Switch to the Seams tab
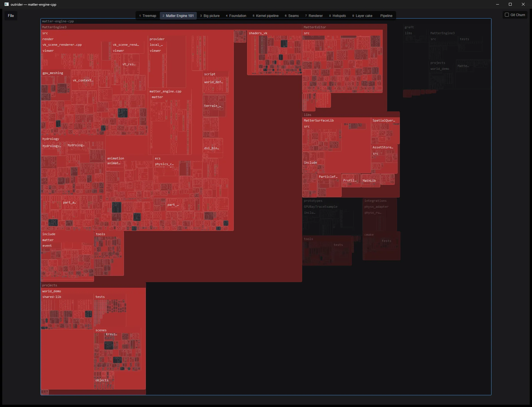The width and height of the screenshot is (532, 407). (x=292, y=16)
